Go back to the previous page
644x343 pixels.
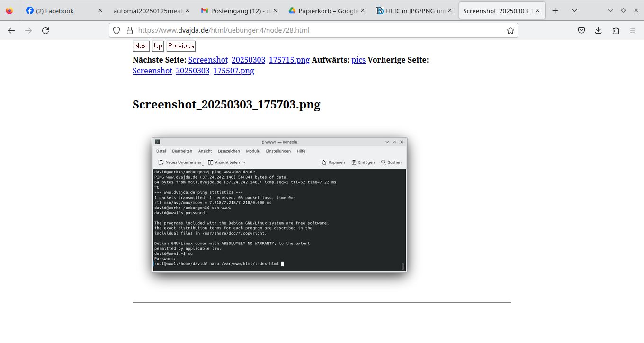click(x=11, y=30)
